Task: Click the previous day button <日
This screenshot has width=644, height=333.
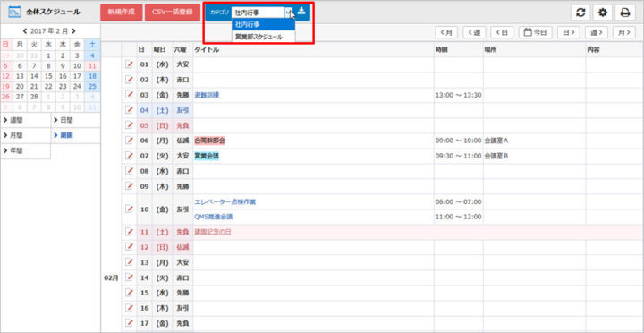Action: click(x=502, y=32)
